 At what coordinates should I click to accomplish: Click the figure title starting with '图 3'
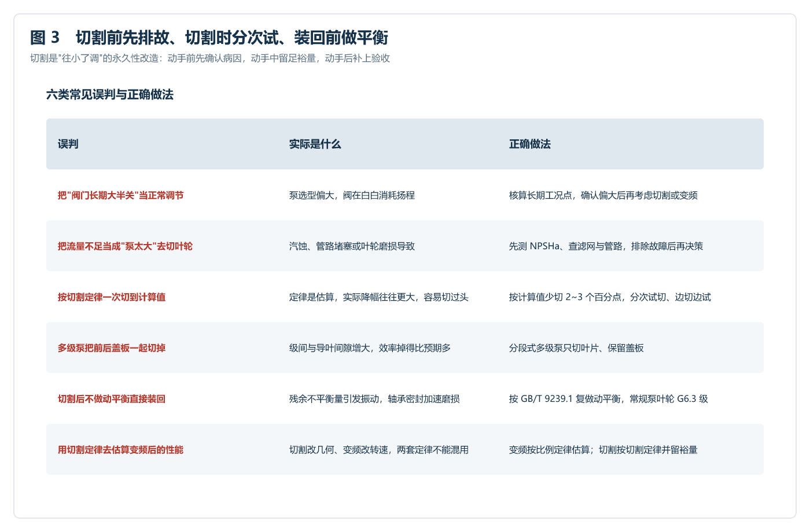click(x=209, y=38)
